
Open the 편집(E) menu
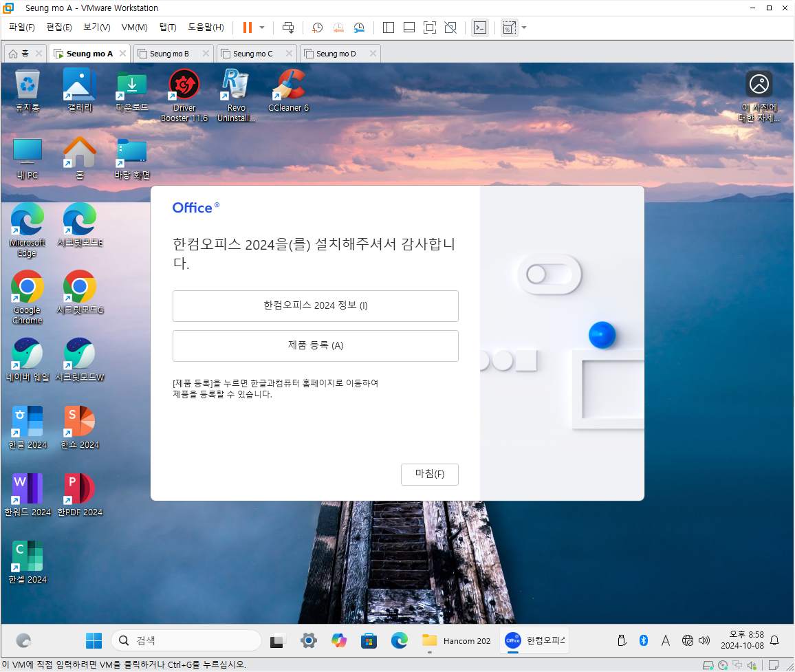[x=59, y=28]
